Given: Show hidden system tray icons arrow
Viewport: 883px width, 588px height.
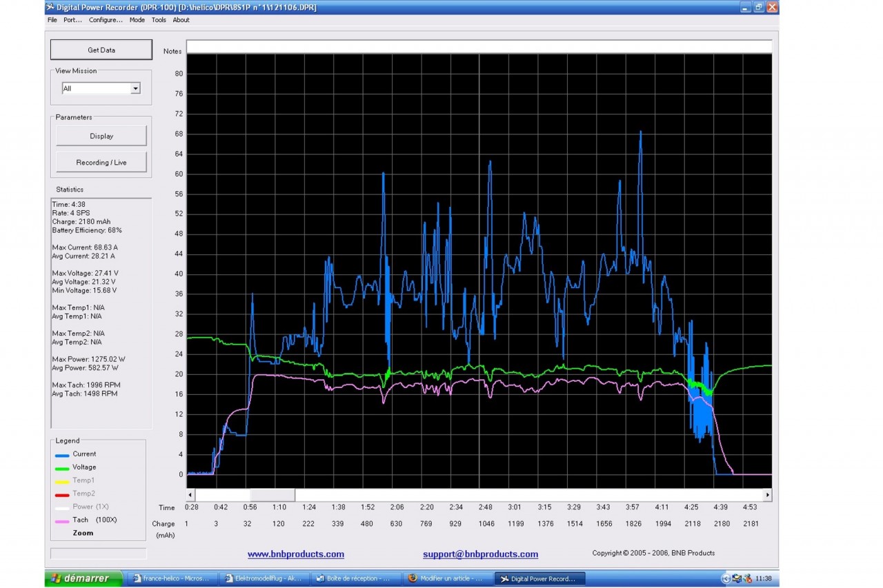Looking at the screenshot, I should tap(726, 578).
